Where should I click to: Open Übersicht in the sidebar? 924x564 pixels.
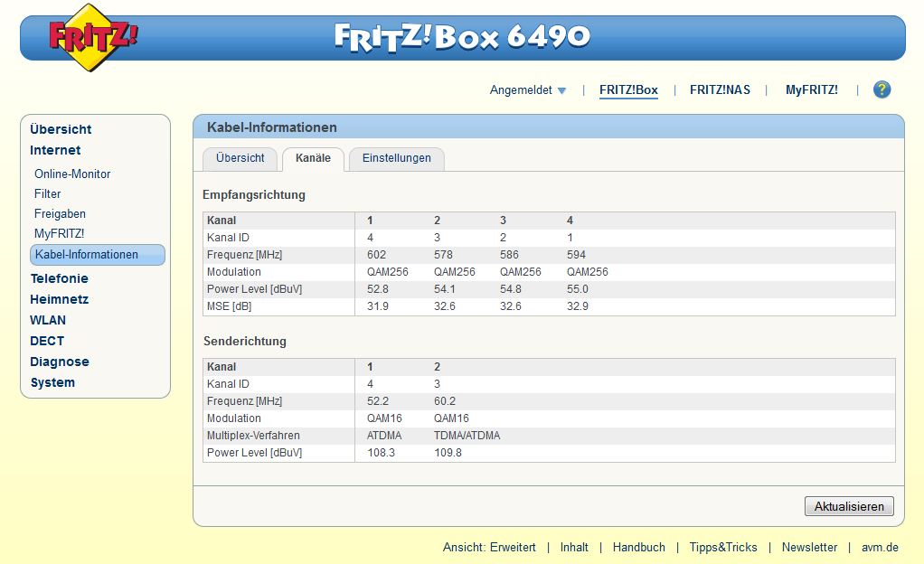61,129
